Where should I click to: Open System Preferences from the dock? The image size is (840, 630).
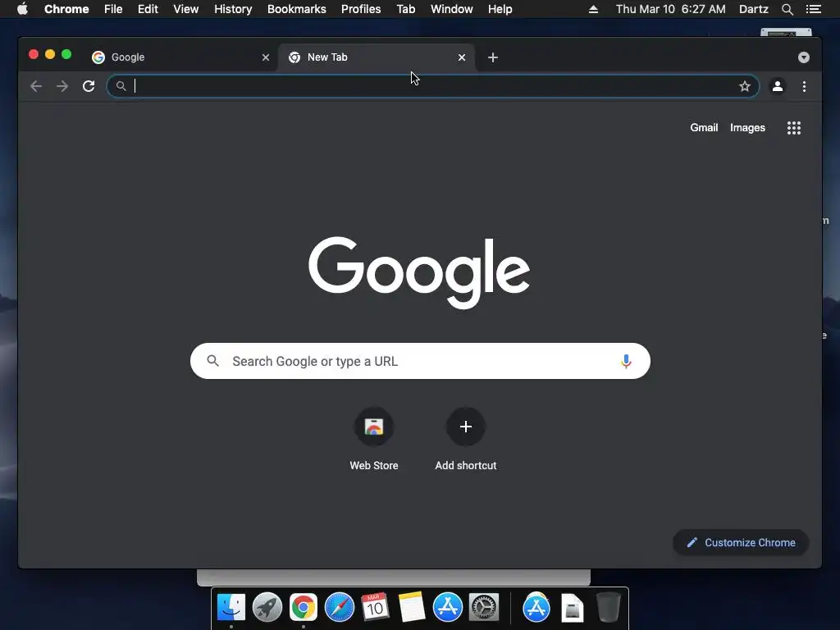pyautogui.click(x=484, y=607)
